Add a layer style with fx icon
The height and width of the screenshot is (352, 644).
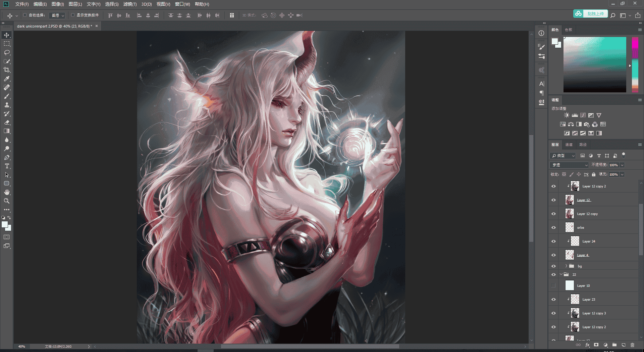click(x=587, y=345)
